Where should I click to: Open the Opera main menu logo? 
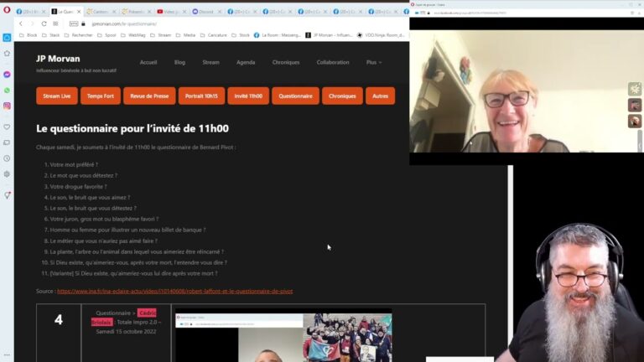pyautogui.click(x=7, y=9)
